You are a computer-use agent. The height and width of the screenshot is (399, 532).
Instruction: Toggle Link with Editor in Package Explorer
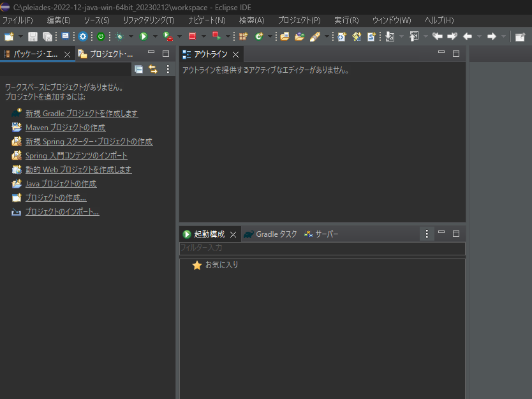click(153, 69)
